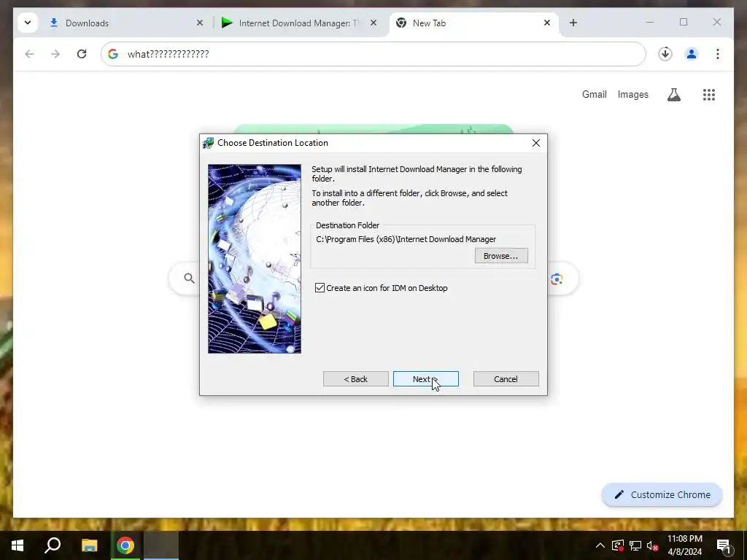Select the New Tab tab in Chrome
Viewport: 747px width, 560px height.
click(474, 23)
